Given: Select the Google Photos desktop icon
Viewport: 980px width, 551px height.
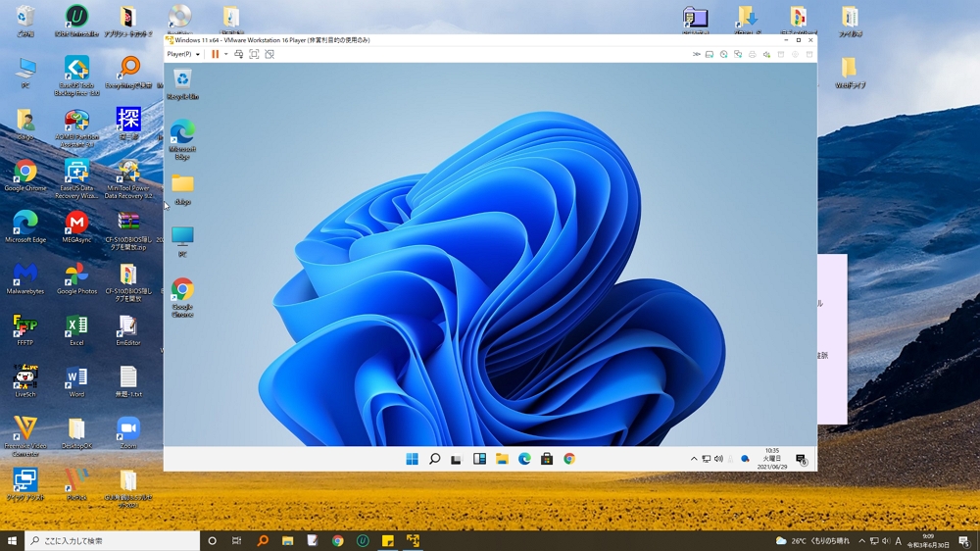Looking at the screenshot, I should click(x=76, y=278).
